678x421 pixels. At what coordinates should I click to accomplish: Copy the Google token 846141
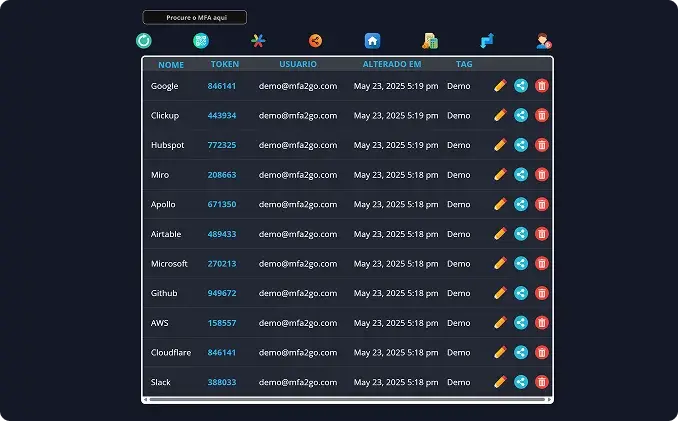click(x=222, y=86)
